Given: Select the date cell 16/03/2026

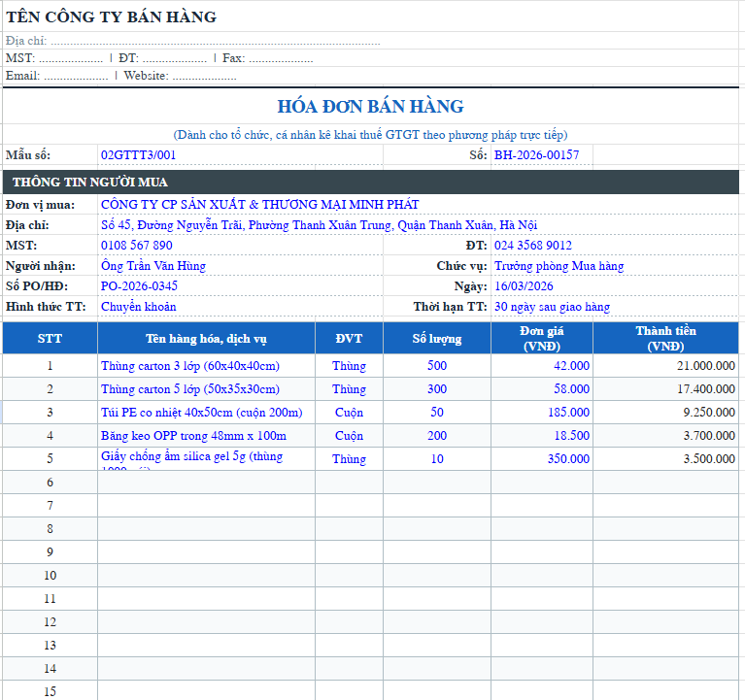Looking at the screenshot, I should (524, 286).
